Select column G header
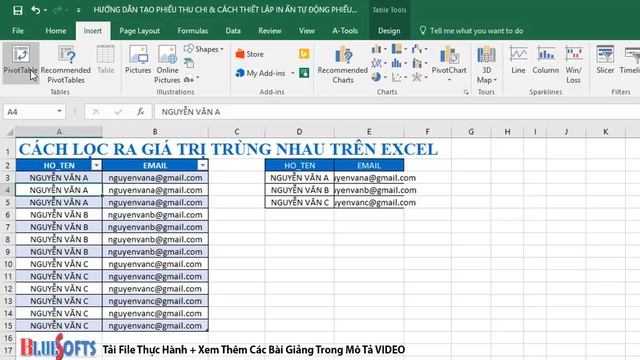 click(471, 132)
